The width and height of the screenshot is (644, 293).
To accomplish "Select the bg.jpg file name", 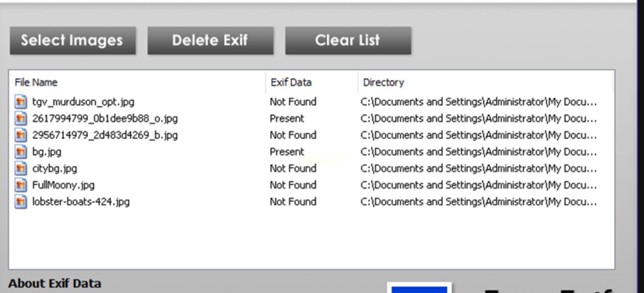I will point(47,152).
